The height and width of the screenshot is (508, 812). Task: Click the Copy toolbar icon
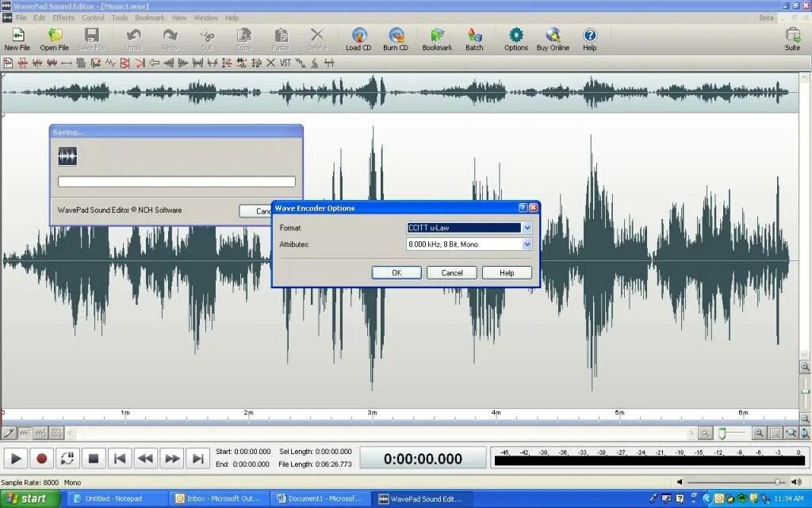[x=243, y=40]
